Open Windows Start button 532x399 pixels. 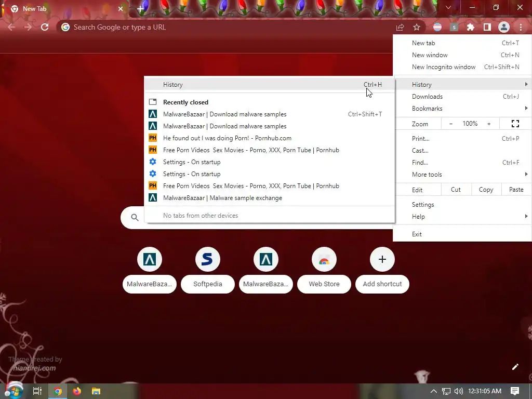[13, 391]
